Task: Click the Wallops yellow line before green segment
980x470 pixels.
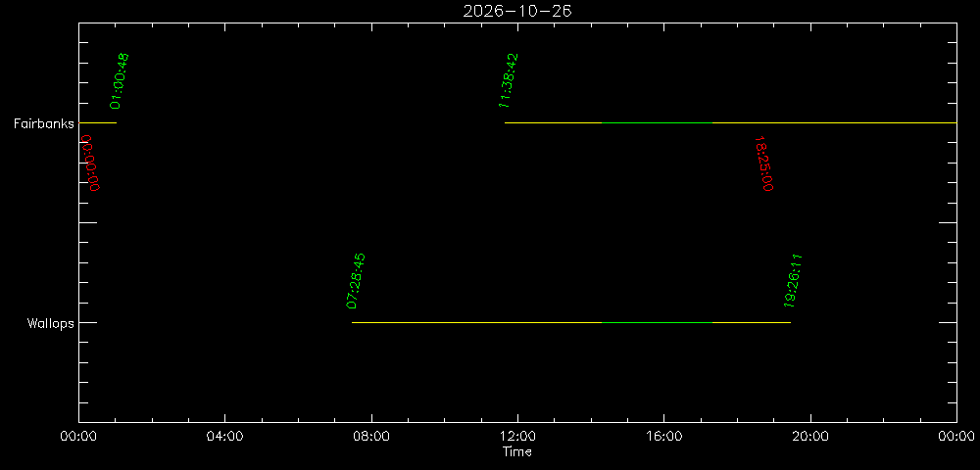Action: coord(477,323)
